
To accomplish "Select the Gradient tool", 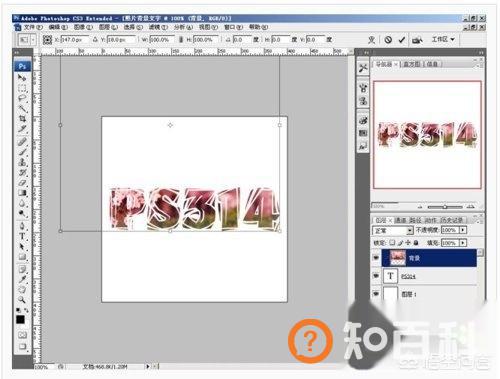I will pyautogui.click(x=22, y=193).
